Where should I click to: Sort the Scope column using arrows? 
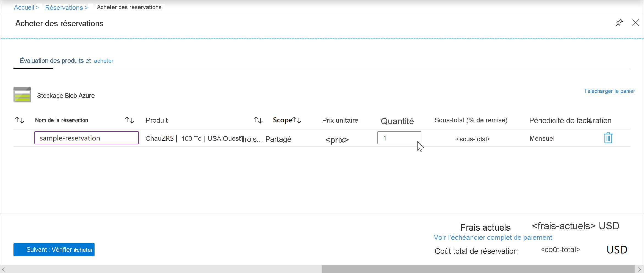[297, 120]
